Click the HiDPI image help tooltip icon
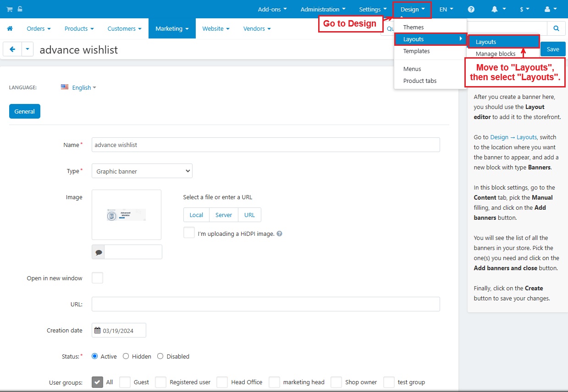Screen dimensions: 568x392 click(x=280, y=234)
